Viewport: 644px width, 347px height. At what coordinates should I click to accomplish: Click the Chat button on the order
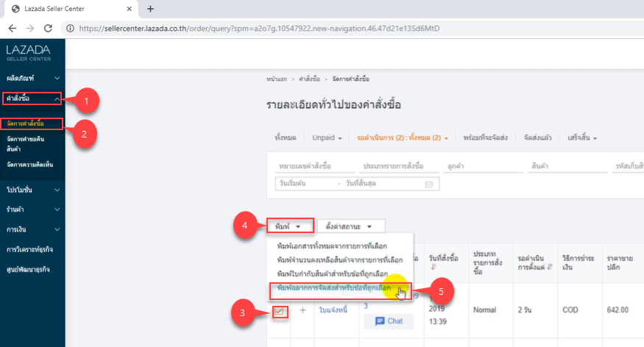click(388, 321)
